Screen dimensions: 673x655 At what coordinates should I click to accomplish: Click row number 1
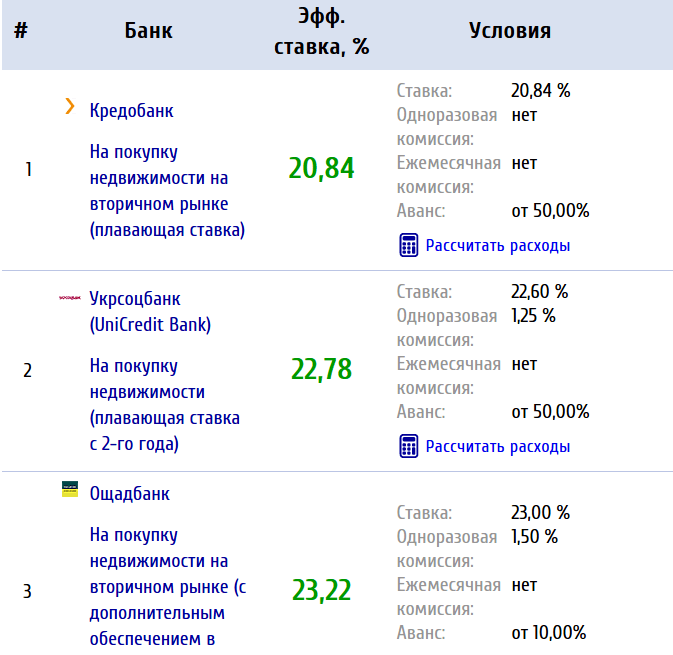pyautogui.click(x=28, y=169)
